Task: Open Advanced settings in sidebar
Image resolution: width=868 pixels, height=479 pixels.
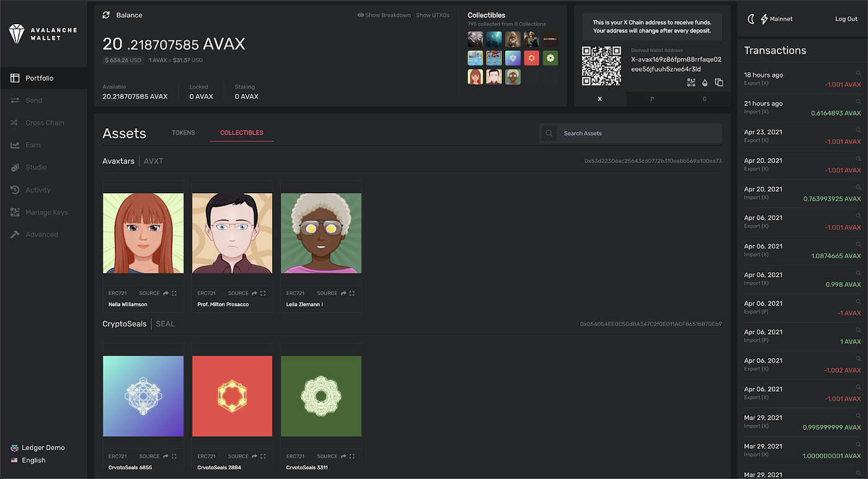Action: (x=43, y=234)
